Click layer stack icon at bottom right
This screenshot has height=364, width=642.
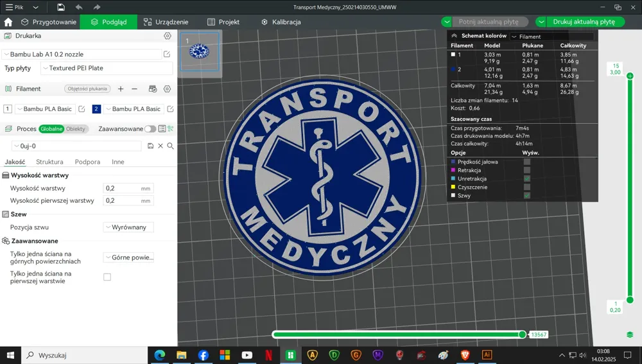[630, 334]
